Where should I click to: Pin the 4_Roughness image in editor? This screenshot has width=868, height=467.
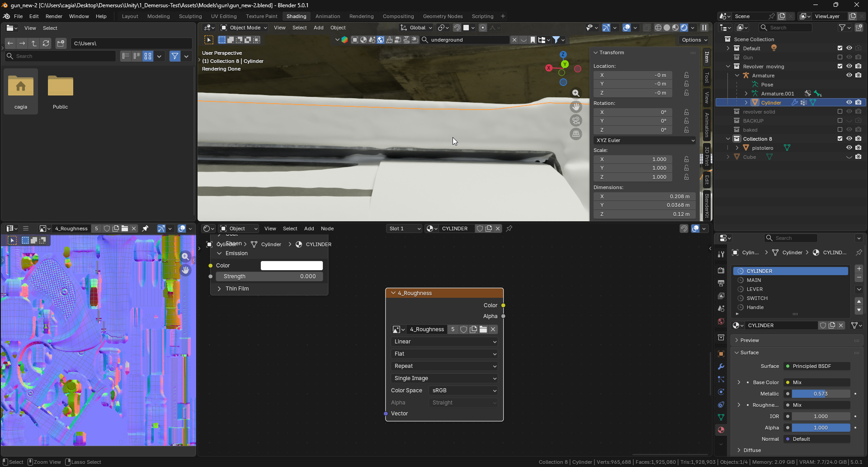[x=145, y=229]
